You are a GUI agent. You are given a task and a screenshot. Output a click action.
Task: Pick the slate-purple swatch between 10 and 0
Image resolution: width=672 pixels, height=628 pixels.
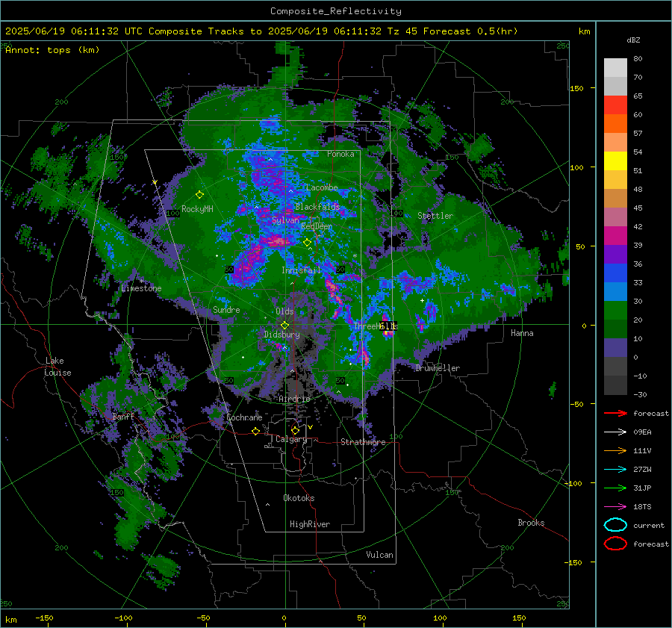(615, 347)
